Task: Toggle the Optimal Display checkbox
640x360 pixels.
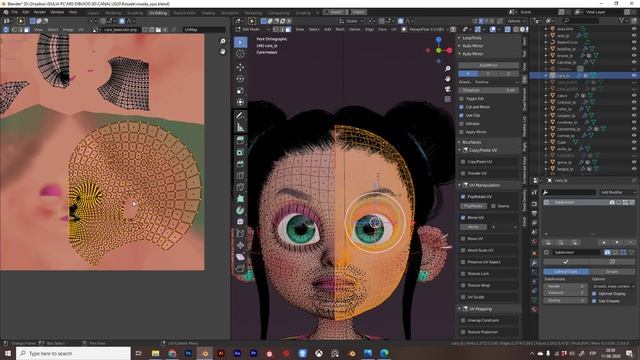Action: tap(594, 293)
